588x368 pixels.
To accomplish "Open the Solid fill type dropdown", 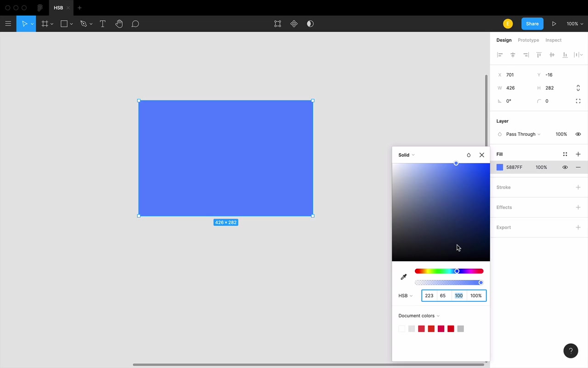I will 407,155.
